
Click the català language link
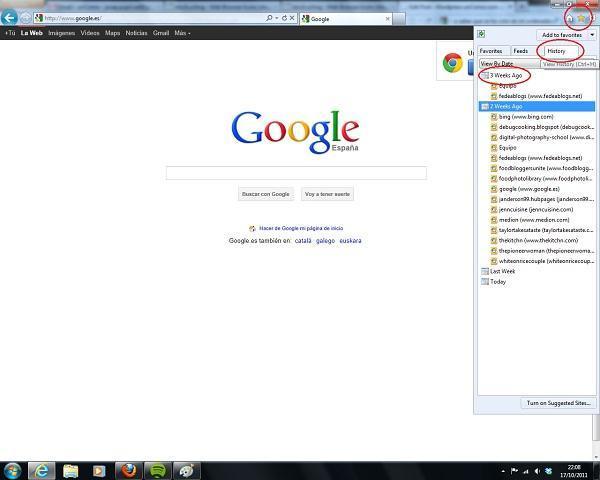(x=303, y=241)
